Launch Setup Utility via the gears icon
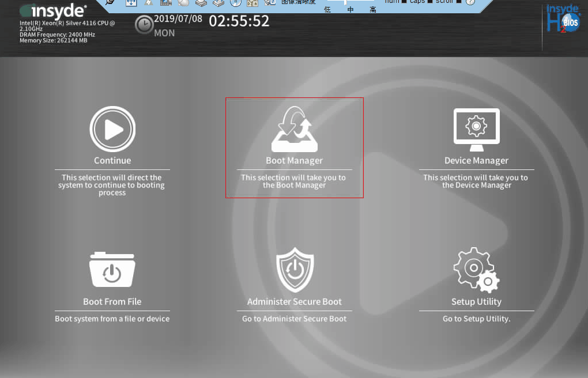The image size is (588, 378). (476, 270)
